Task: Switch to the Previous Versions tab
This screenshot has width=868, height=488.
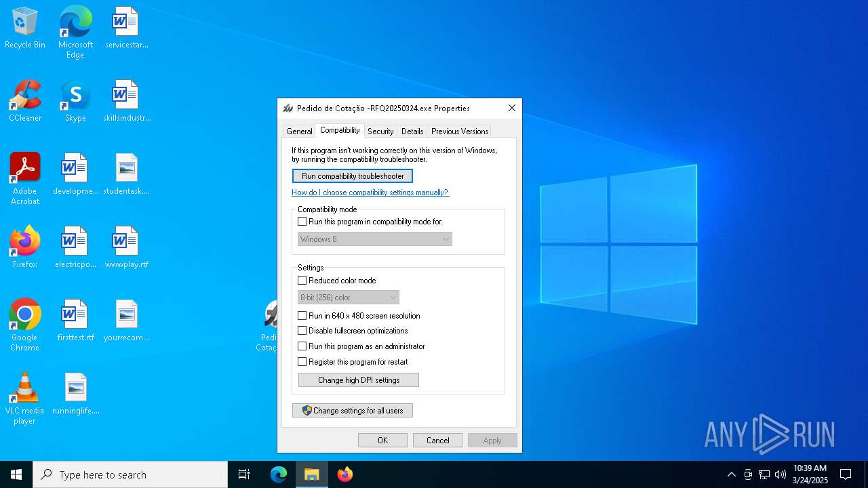Action: point(460,131)
